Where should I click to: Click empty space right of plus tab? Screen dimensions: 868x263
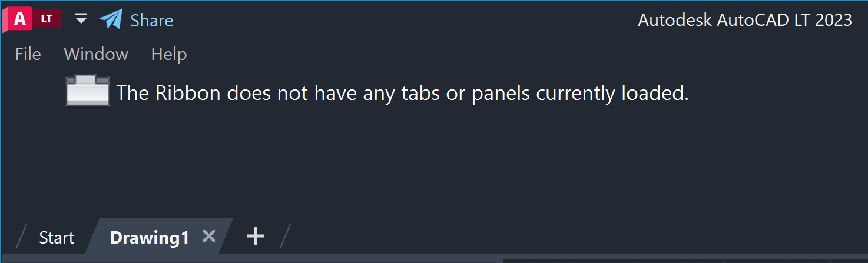[x=530, y=237]
